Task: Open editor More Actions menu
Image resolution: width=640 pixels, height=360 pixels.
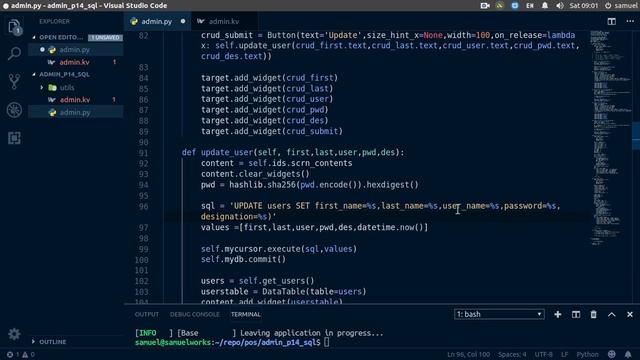Action: point(630,21)
